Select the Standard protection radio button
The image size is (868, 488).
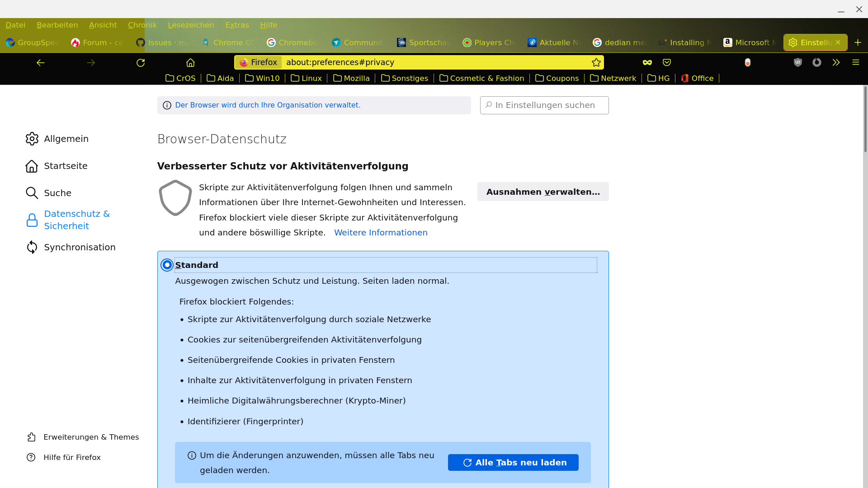click(x=167, y=265)
